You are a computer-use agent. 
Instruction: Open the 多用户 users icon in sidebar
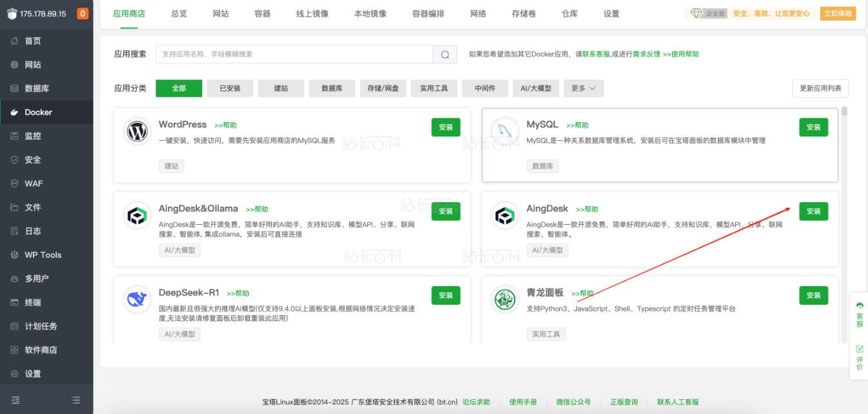[x=15, y=279]
